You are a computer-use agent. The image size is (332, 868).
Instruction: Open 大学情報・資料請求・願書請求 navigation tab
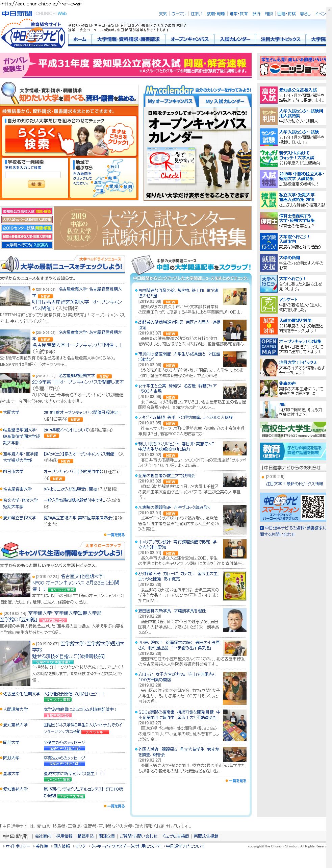[128, 39]
